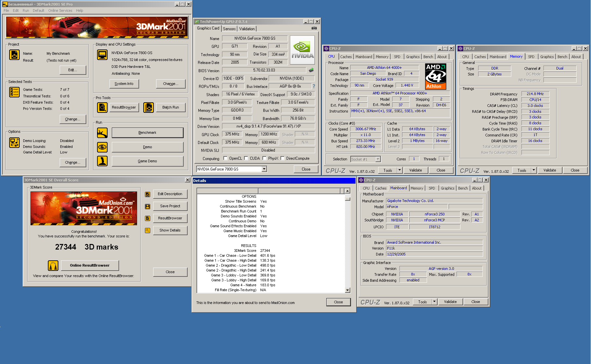
Task: Click the Close button in GPU-Z
Action: point(306,169)
